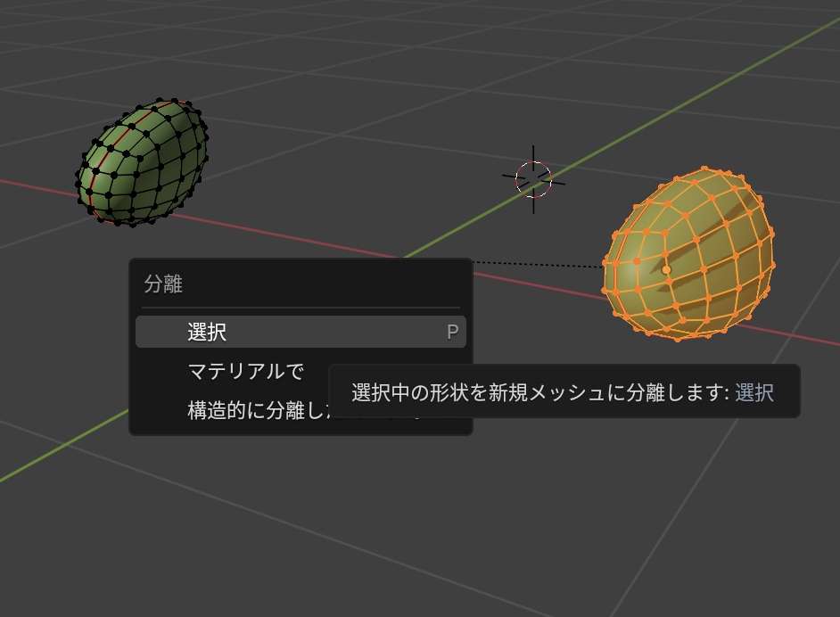This screenshot has height=617, width=840.
Task: Click the 分離 menu title header
Action: point(163,284)
